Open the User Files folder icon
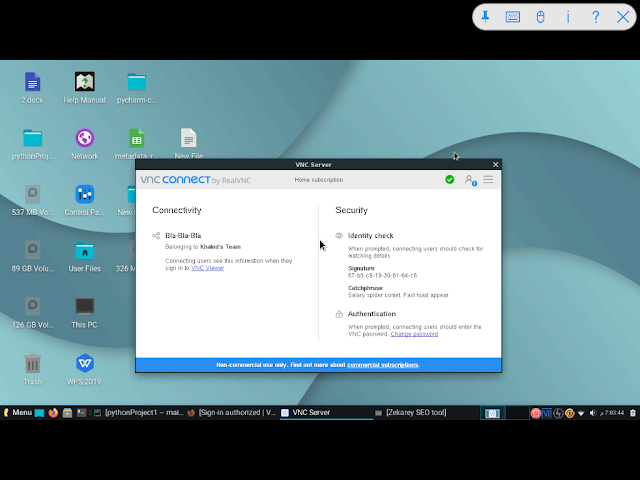This screenshot has width=640, height=480. pyautogui.click(x=84, y=256)
